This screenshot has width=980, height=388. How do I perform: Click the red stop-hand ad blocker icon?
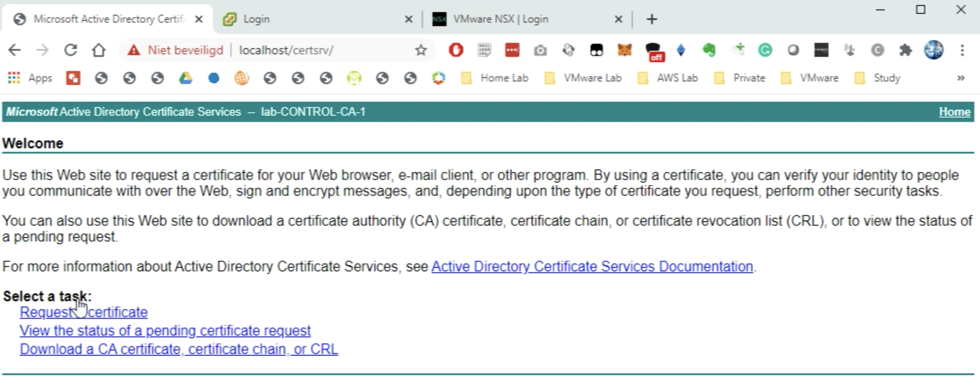456,50
